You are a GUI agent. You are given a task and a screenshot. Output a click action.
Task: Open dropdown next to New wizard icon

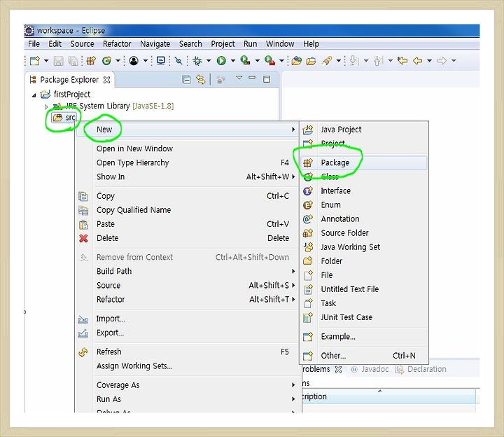pos(46,60)
